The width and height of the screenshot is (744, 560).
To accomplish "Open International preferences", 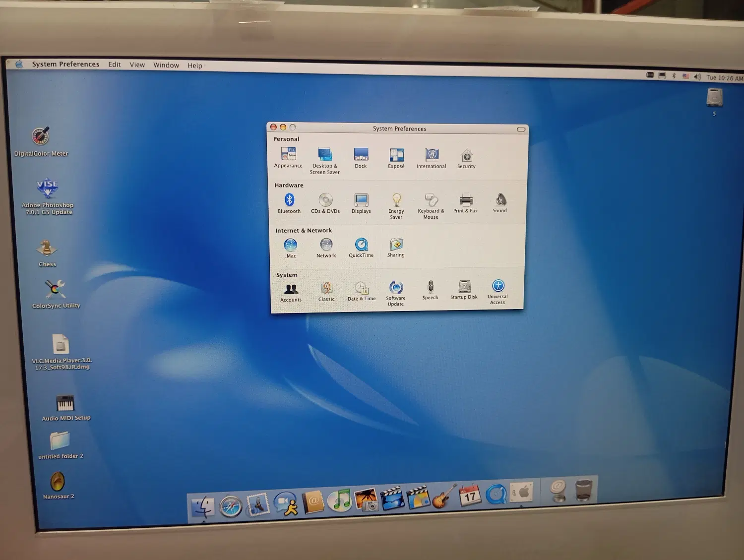I will pos(432,159).
